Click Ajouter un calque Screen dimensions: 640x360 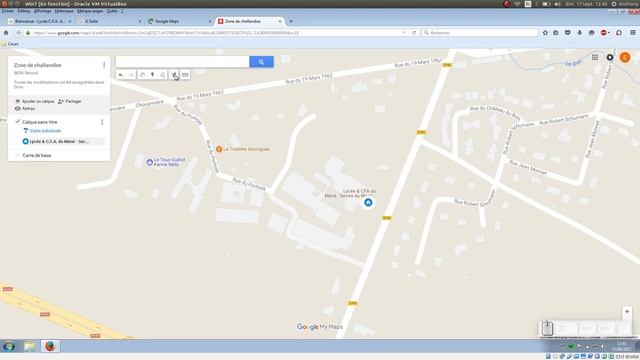35,101
